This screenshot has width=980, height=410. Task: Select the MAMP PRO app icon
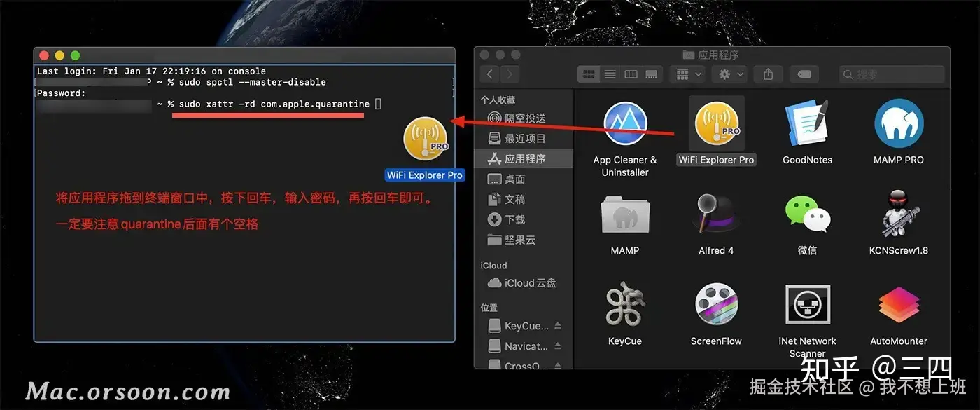(899, 123)
